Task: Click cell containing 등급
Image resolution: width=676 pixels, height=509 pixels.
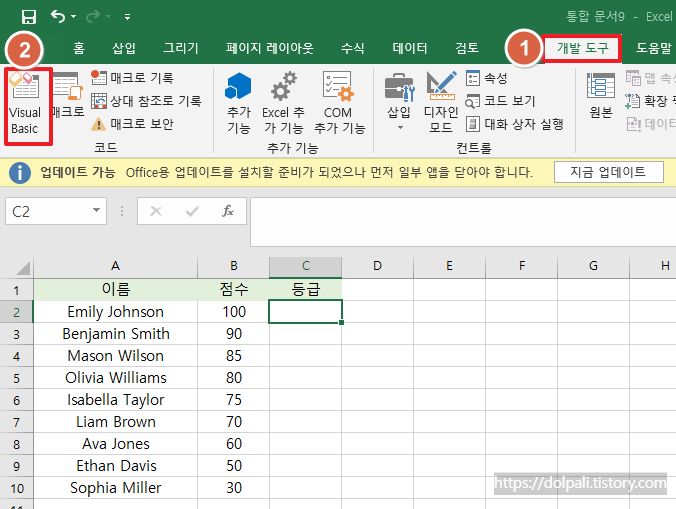Action: click(306, 289)
